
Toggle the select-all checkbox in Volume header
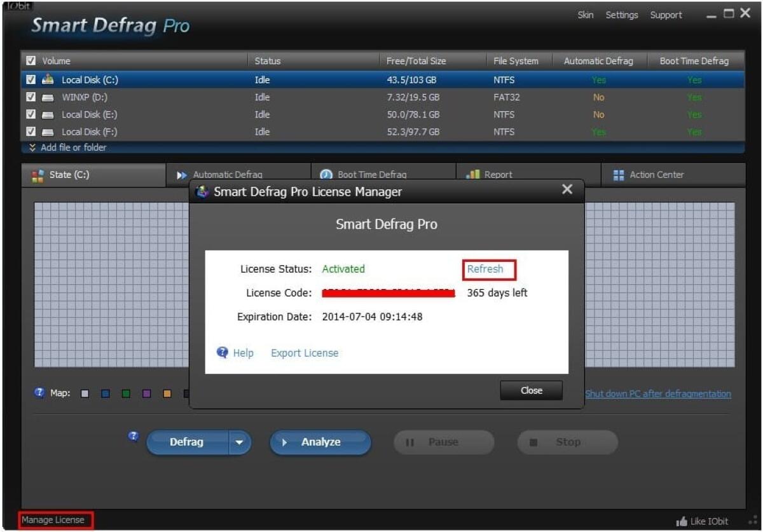[31, 60]
